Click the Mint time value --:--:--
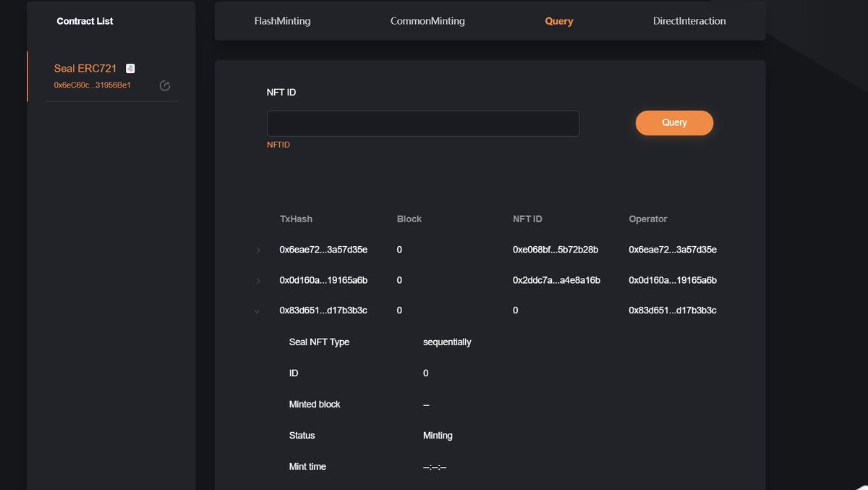The height and width of the screenshot is (490, 868). coord(435,467)
